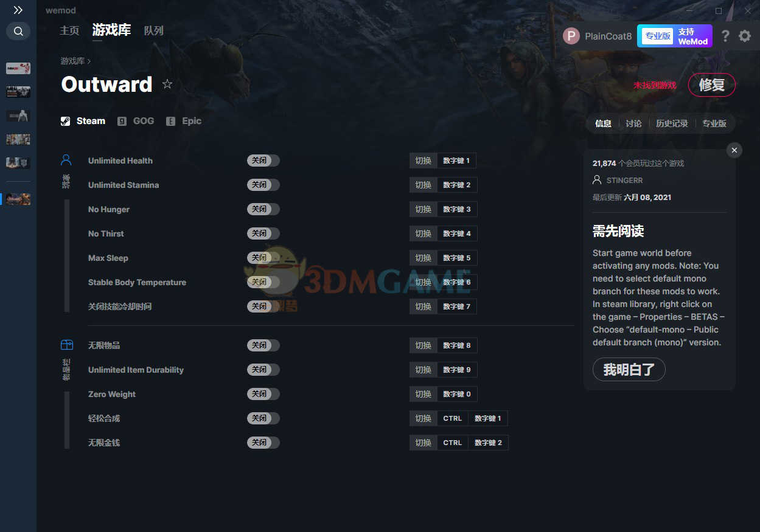
Task: Open help via the question mark icon
Action: [725, 36]
